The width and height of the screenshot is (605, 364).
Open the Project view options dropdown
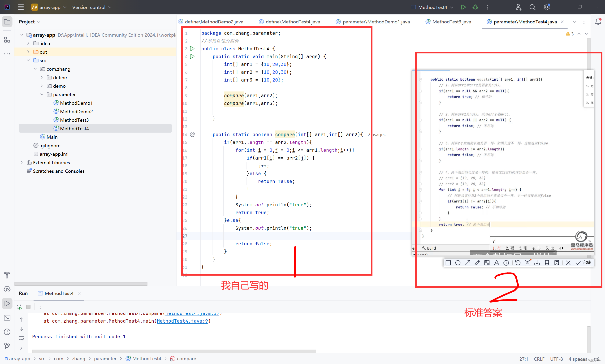[39, 22]
